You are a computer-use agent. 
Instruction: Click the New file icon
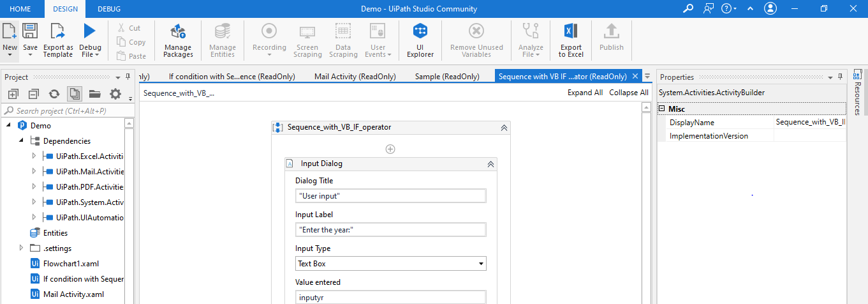(x=10, y=32)
